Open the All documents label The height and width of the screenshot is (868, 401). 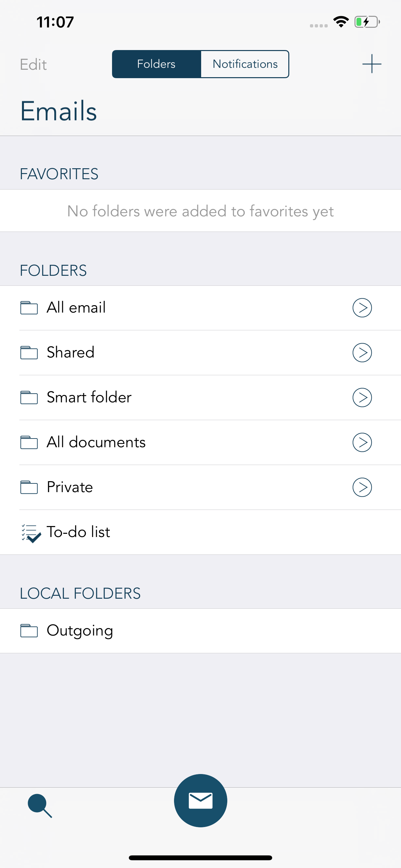[x=96, y=442]
